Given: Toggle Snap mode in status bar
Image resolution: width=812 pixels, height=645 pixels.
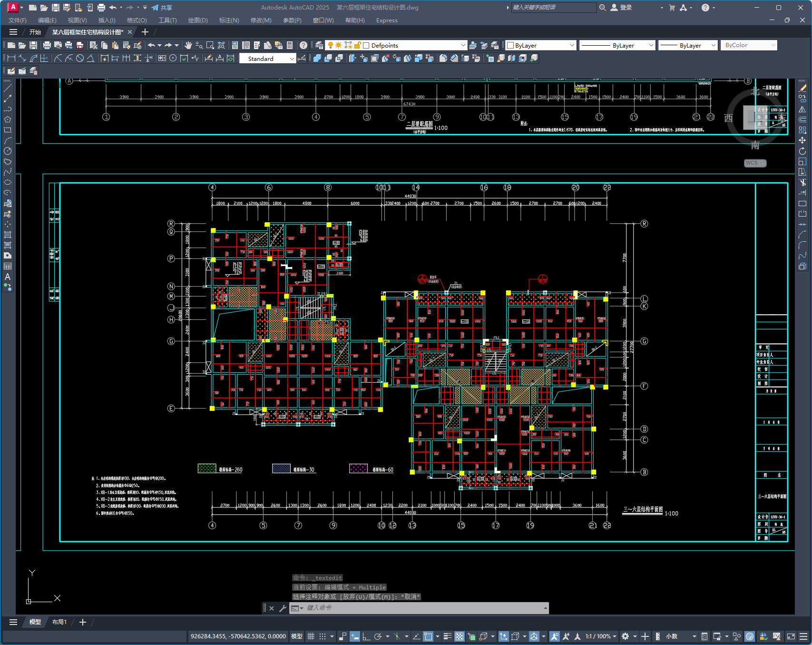Looking at the screenshot, I should point(323,636).
